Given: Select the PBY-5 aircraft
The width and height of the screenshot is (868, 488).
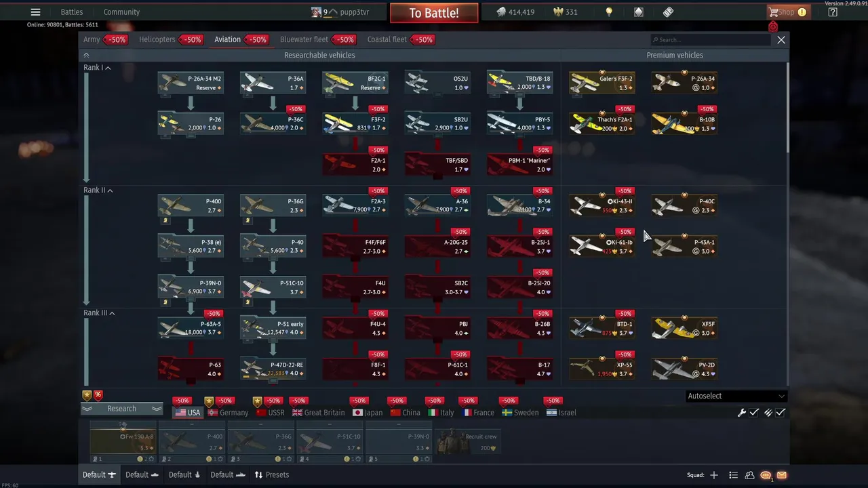Looking at the screenshot, I should point(519,123).
